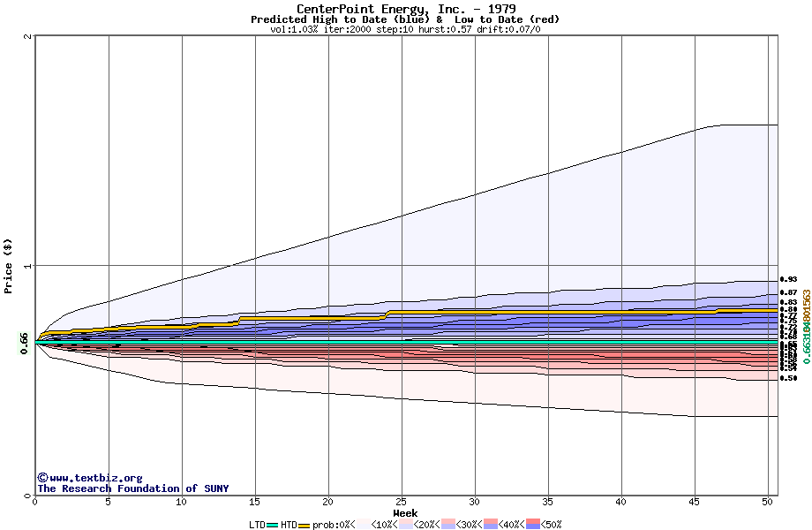812x530 pixels.
Task: Click the 'LTD' legend label
Action: [258, 525]
